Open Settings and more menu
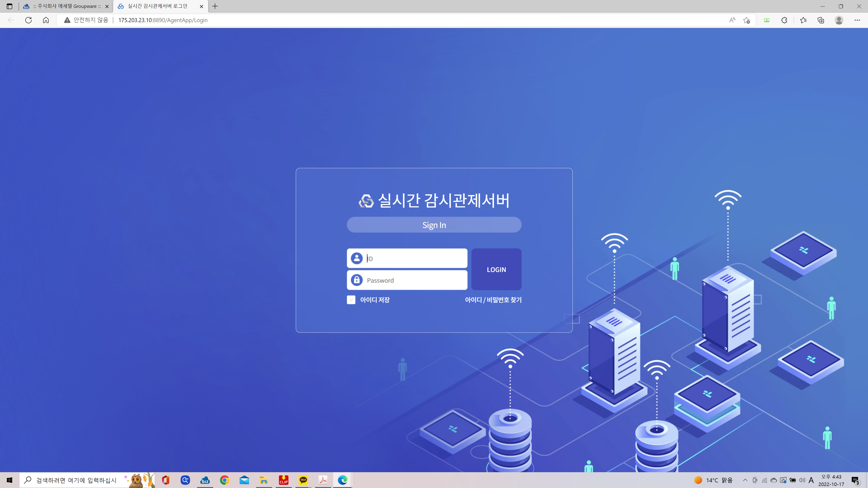868x488 pixels. click(x=857, y=20)
